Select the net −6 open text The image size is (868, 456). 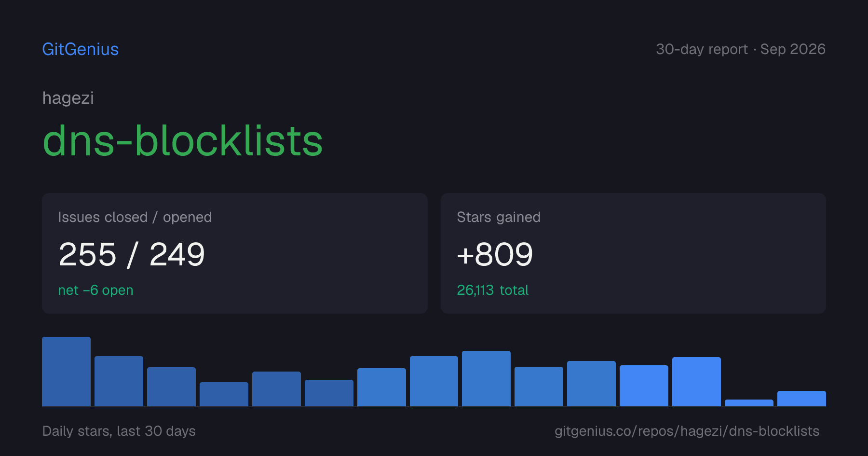point(95,290)
